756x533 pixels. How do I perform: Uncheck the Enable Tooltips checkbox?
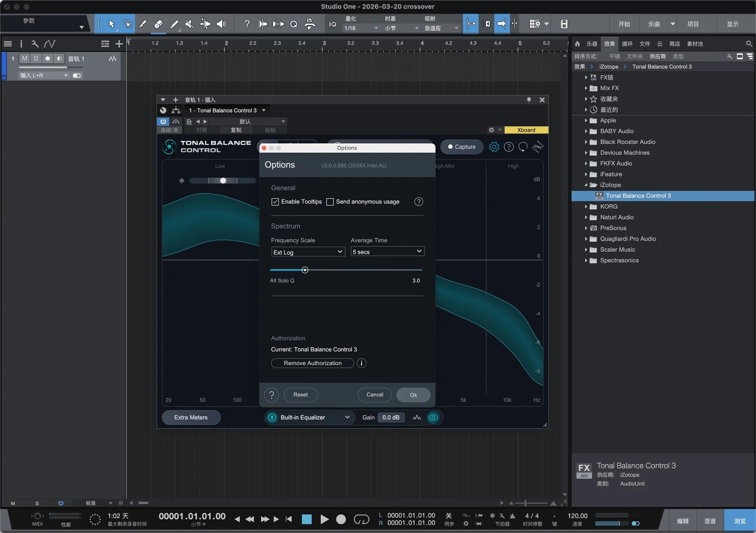tap(275, 202)
